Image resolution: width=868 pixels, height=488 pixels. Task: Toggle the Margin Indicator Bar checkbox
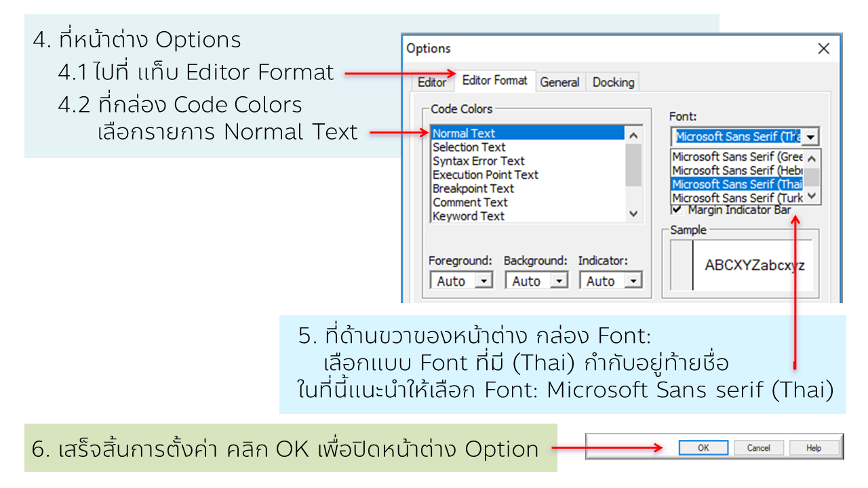pos(677,210)
